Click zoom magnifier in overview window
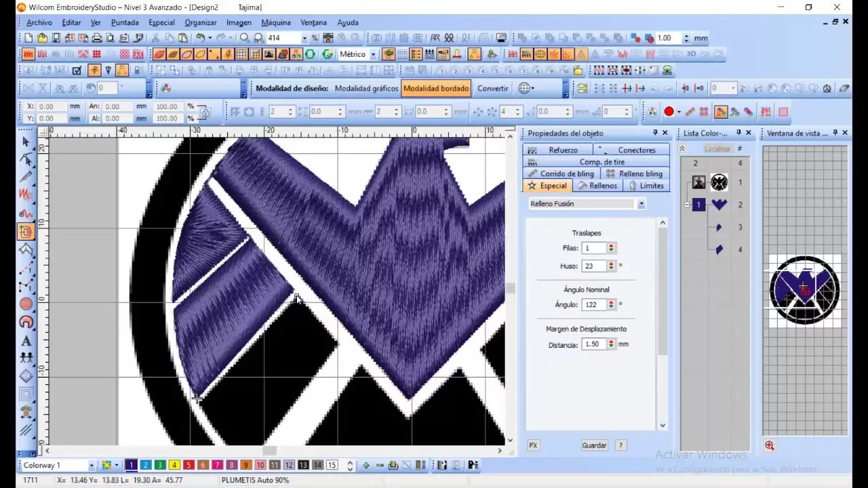868x488 pixels. pyautogui.click(x=770, y=445)
